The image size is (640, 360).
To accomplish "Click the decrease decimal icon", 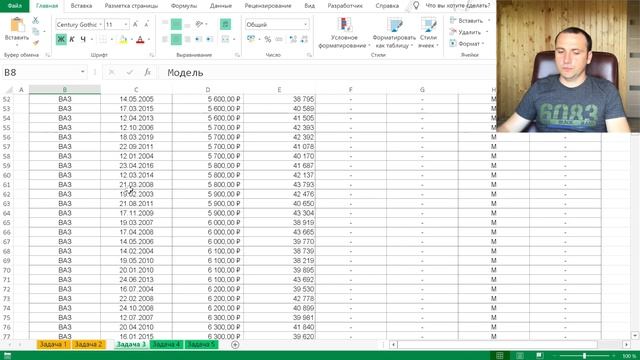I will point(304,39).
